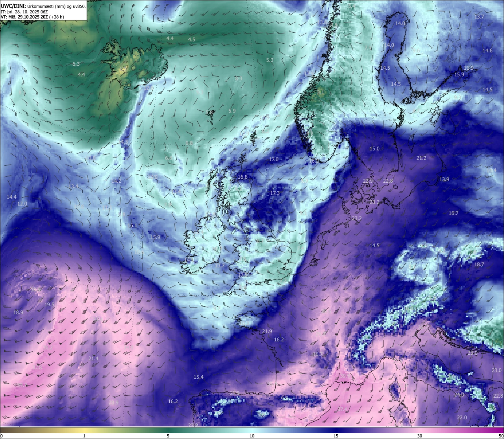Click the value 17.0 in the North Sea
Screen dimensions: 504x439
pyautogui.click(x=274, y=159)
